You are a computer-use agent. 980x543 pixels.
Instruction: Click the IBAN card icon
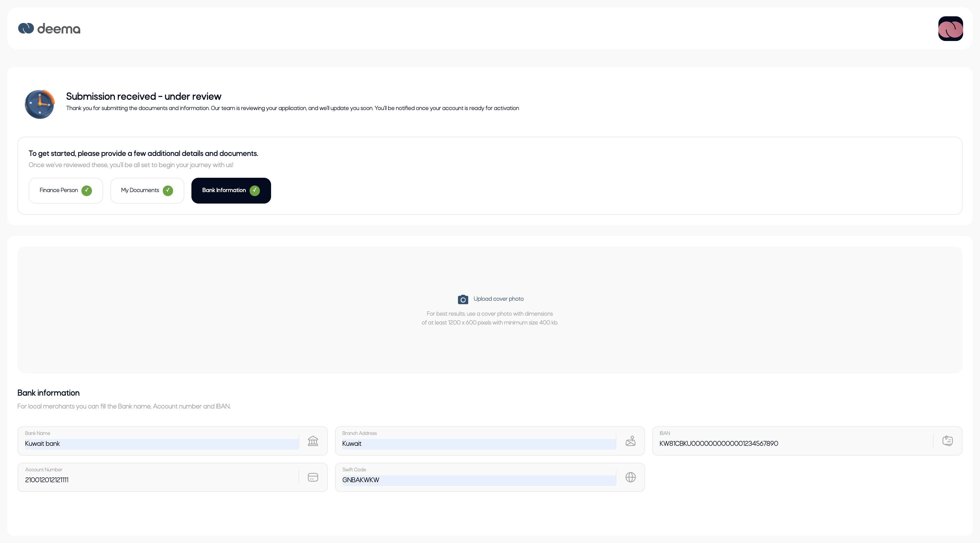947,441
